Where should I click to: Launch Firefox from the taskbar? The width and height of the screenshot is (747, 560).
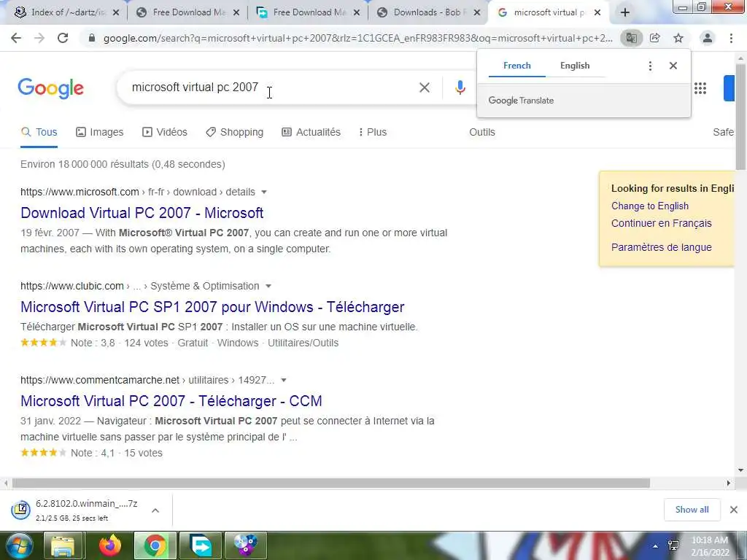click(x=110, y=545)
